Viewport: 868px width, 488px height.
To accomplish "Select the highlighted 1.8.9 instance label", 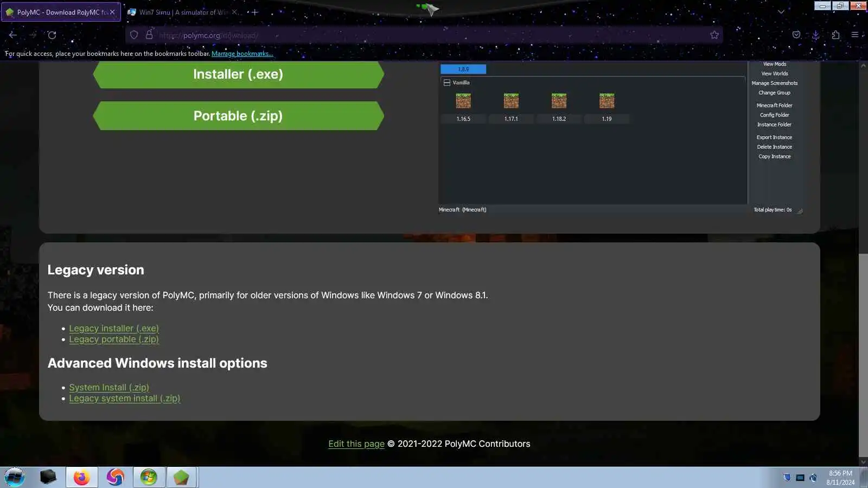I will 463,69.
